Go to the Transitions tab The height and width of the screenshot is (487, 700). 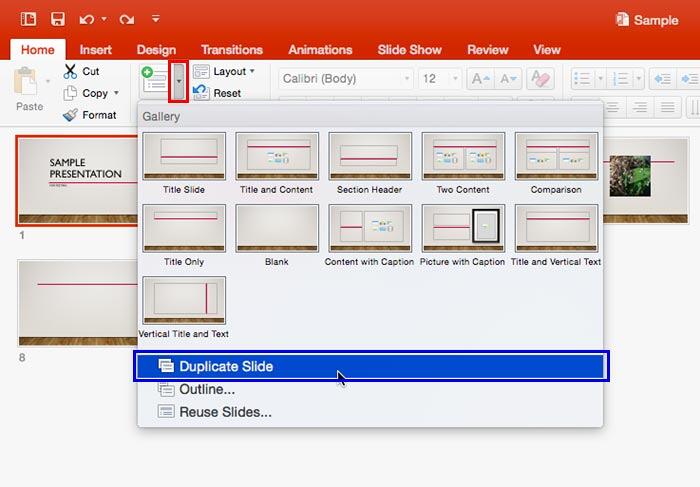232,50
